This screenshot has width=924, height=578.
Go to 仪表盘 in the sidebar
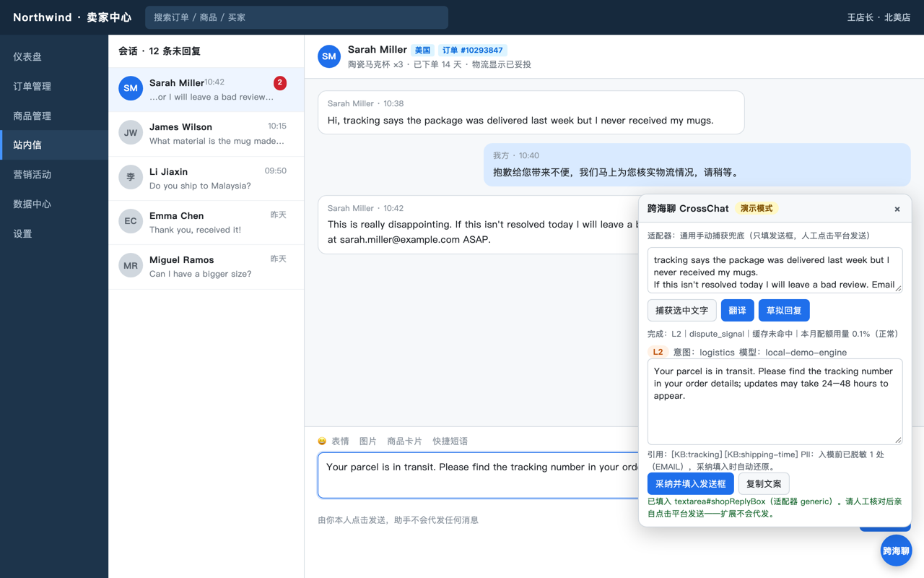pos(54,56)
